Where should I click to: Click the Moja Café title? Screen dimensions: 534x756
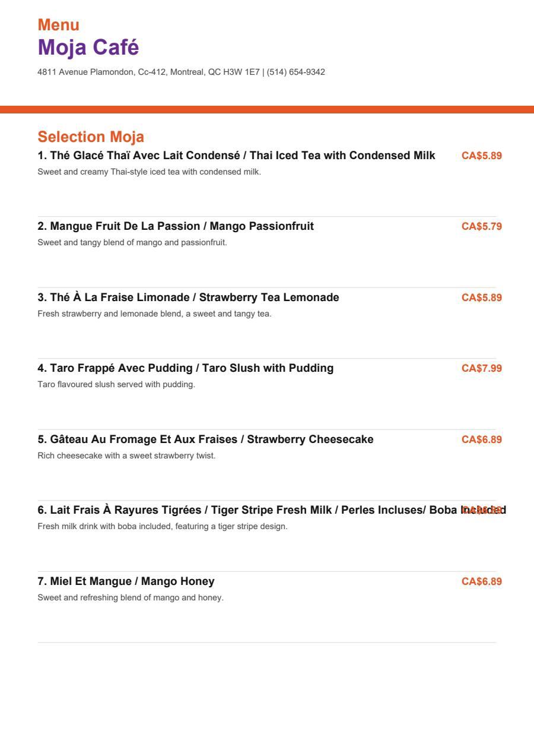click(88, 48)
